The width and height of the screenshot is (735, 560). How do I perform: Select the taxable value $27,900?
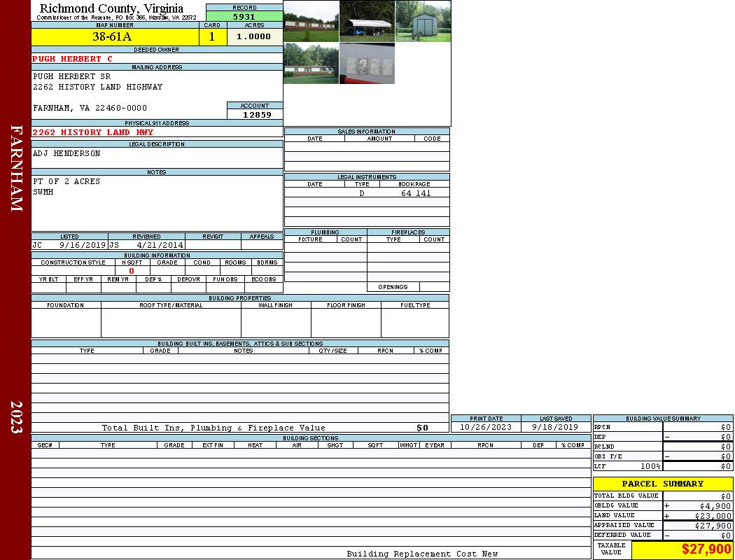click(706, 549)
